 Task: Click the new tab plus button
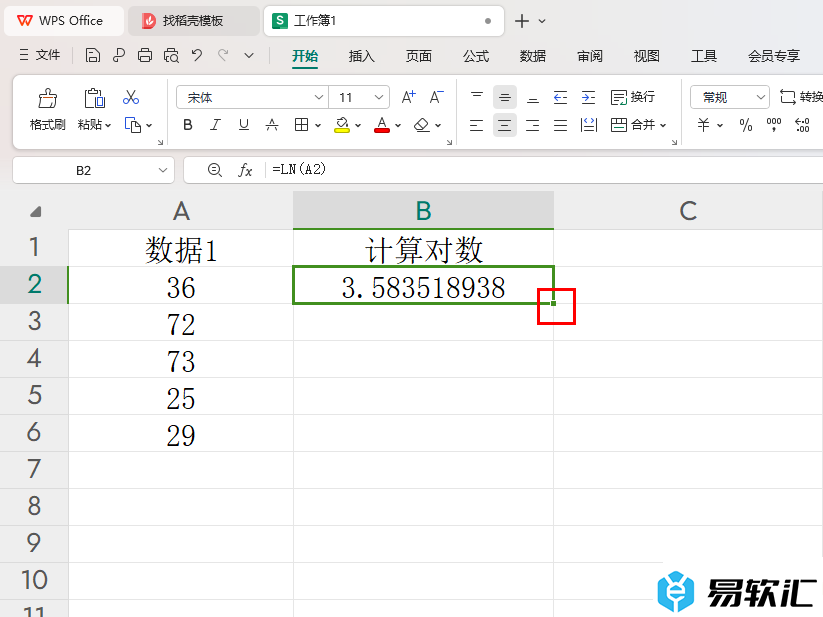[522, 21]
